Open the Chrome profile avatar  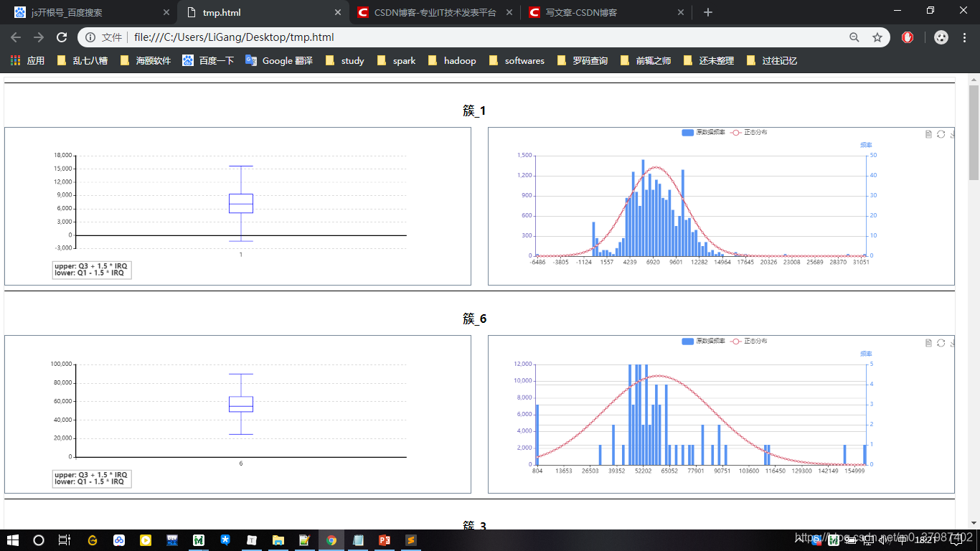942,37
